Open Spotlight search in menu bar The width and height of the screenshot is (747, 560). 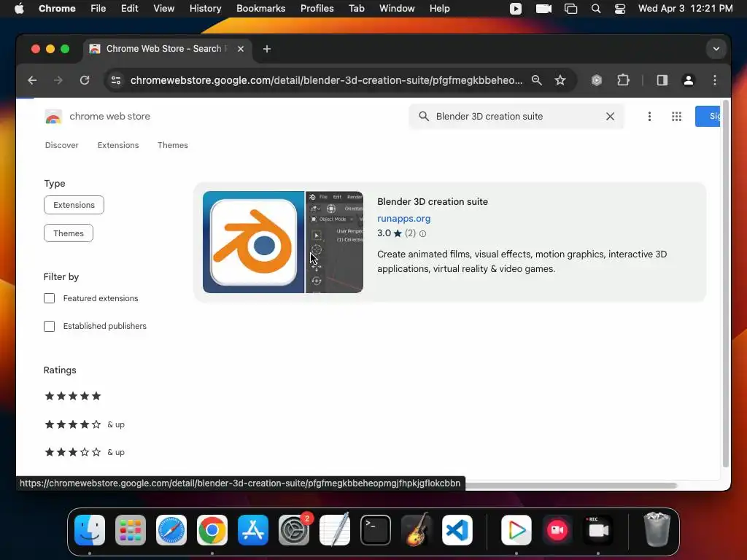(x=595, y=9)
